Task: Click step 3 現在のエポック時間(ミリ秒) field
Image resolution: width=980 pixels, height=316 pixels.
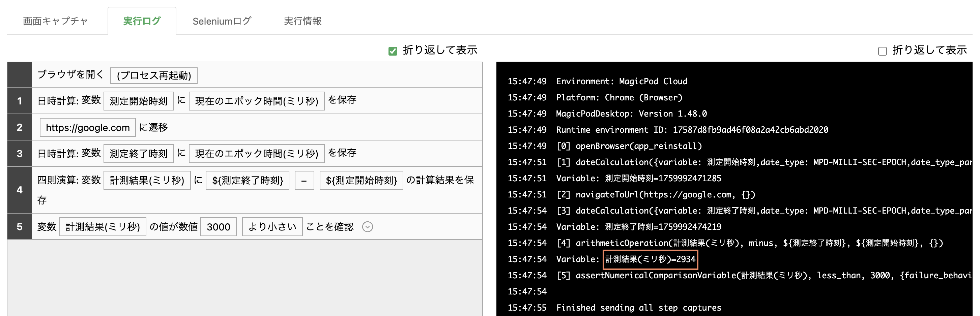Action: pos(256,154)
